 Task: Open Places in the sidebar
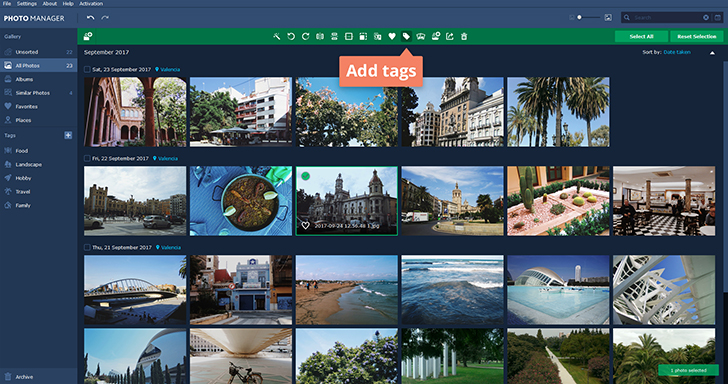(39, 120)
